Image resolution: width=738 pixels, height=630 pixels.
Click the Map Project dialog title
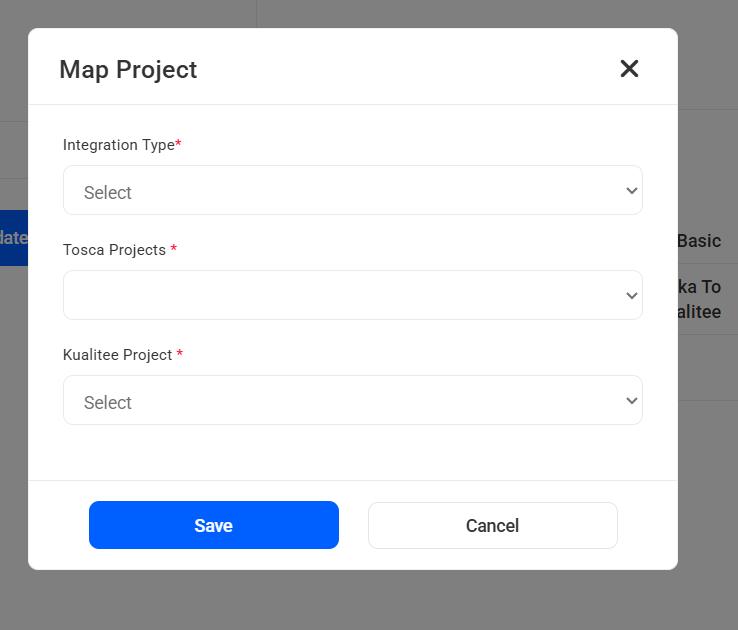coord(128,69)
